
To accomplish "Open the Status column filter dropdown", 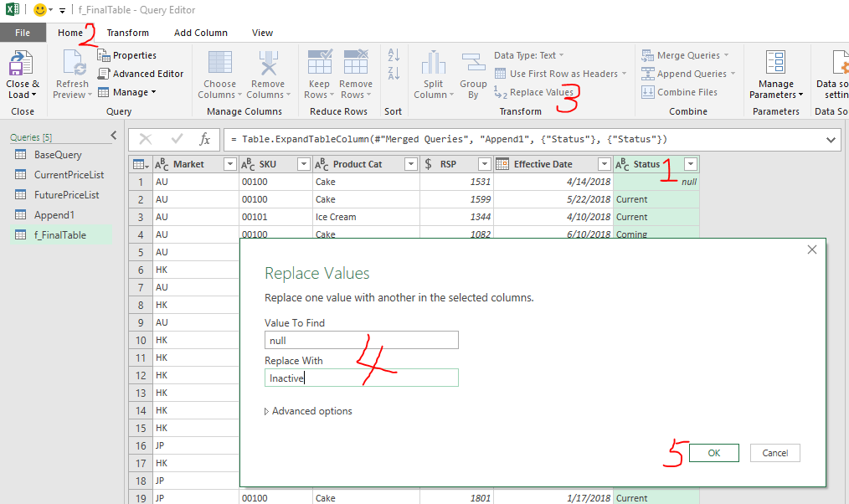I will (x=690, y=164).
